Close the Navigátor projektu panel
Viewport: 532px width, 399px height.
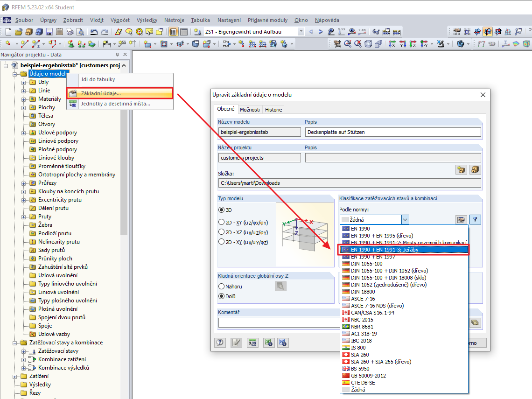pyautogui.click(x=125, y=54)
